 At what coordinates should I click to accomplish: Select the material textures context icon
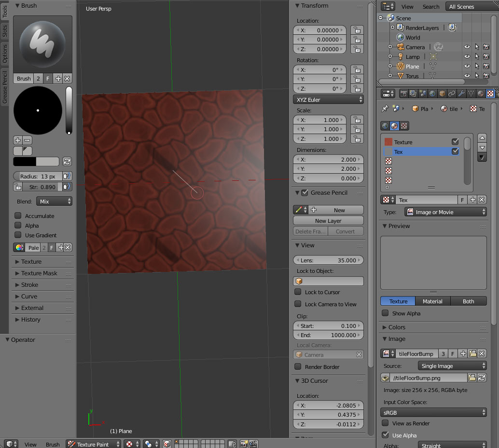coord(395,126)
